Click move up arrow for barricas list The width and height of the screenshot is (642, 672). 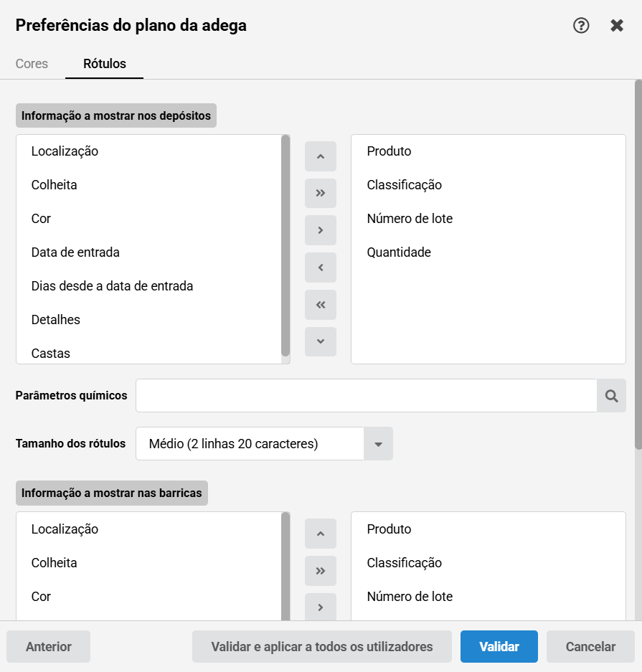click(x=321, y=534)
